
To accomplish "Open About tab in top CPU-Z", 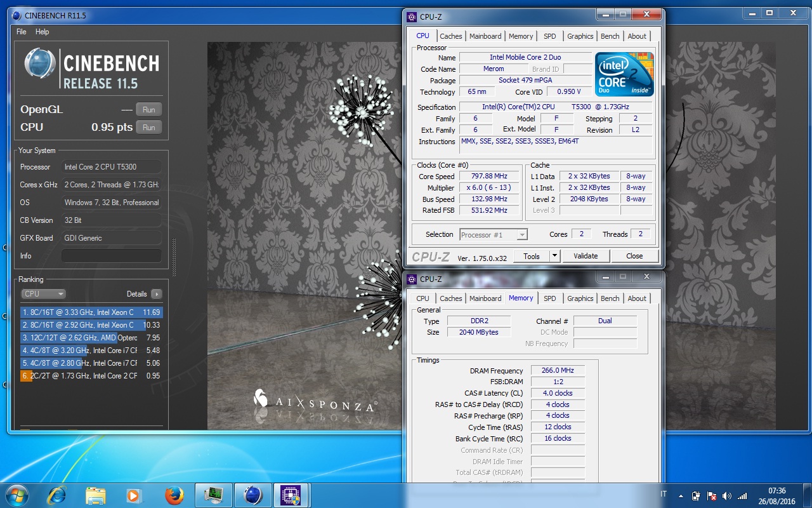I will point(637,36).
